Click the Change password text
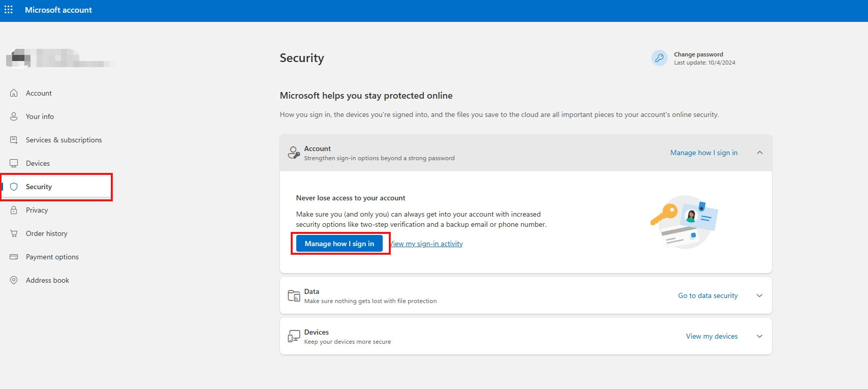868x389 pixels. (698, 54)
